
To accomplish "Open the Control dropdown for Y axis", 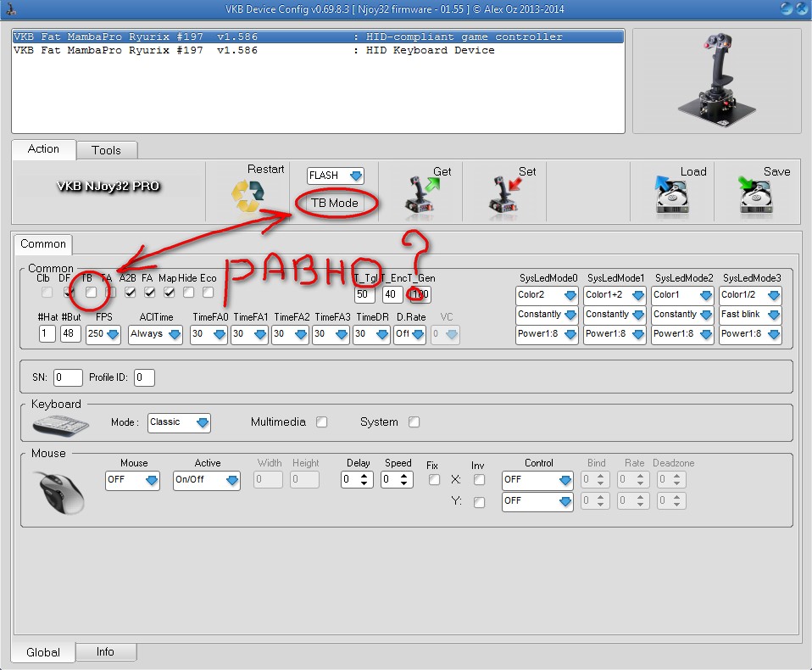I will 537,501.
